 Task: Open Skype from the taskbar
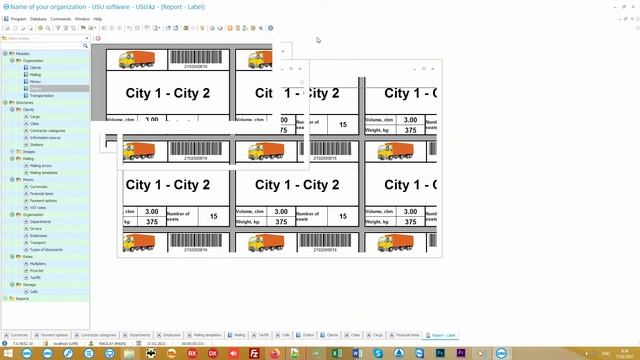point(378,353)
